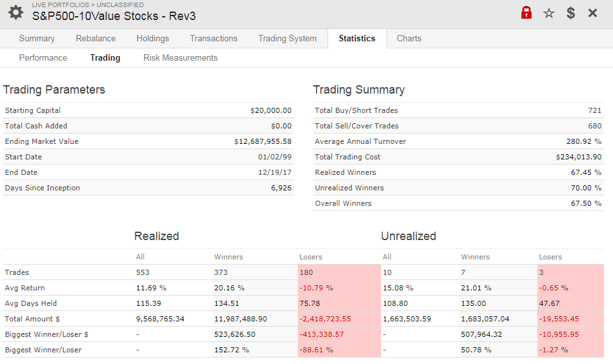Click Average Annual Turnover value 280.92 %

click(x=584, y=141)
